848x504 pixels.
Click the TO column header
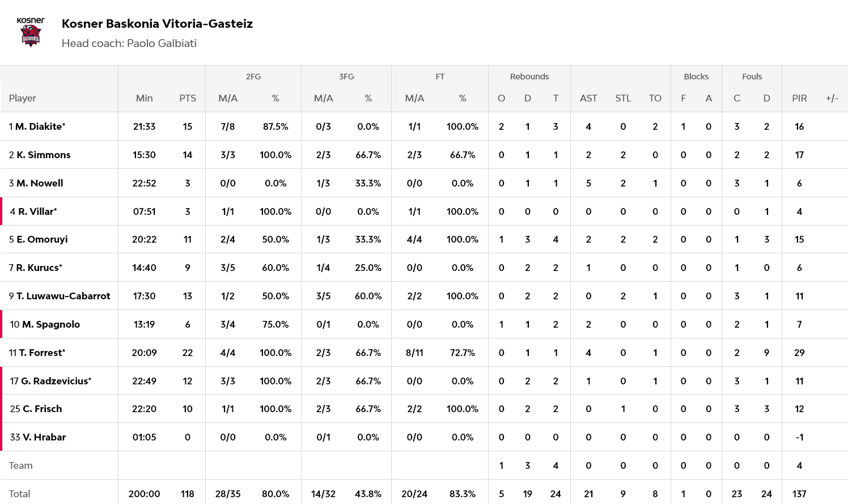pos(655,98)
